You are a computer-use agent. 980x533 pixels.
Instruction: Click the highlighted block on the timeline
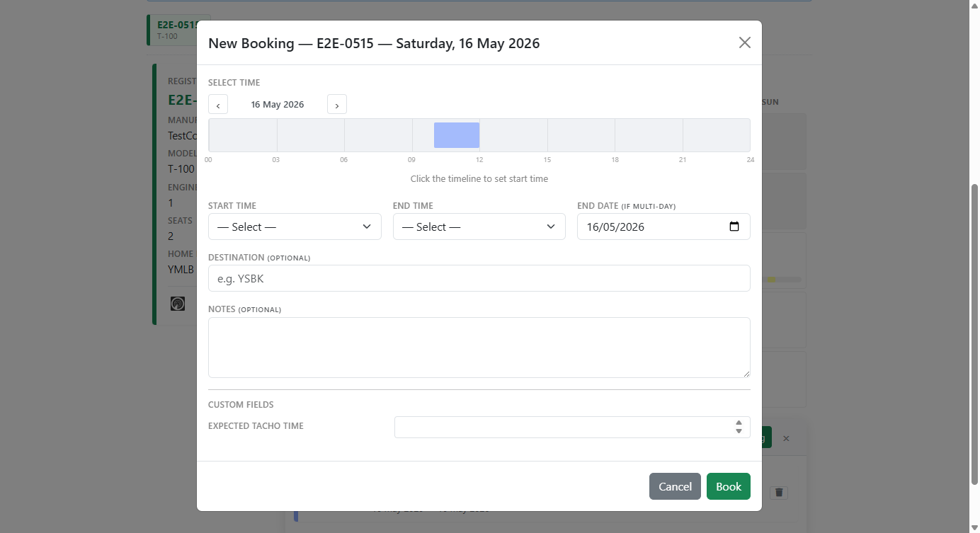click(x=457, y=135)
